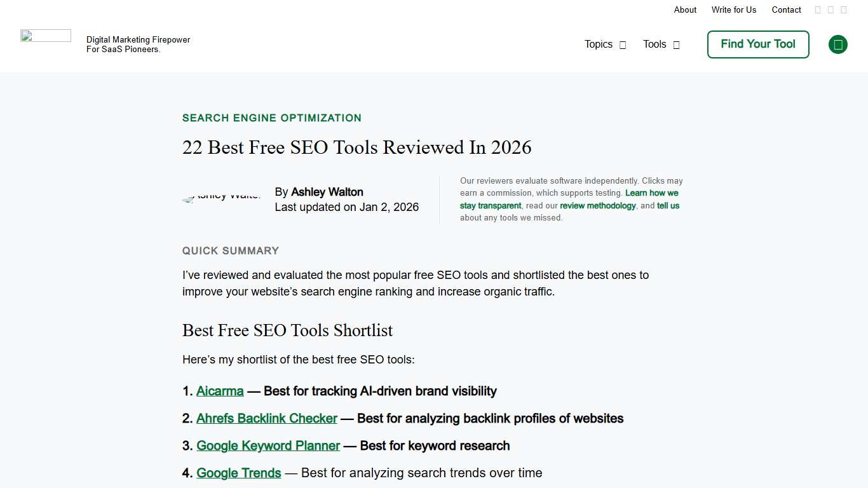Open the Aicarma tool link
This screenshot has width=868, height=488.
[220, 391]
